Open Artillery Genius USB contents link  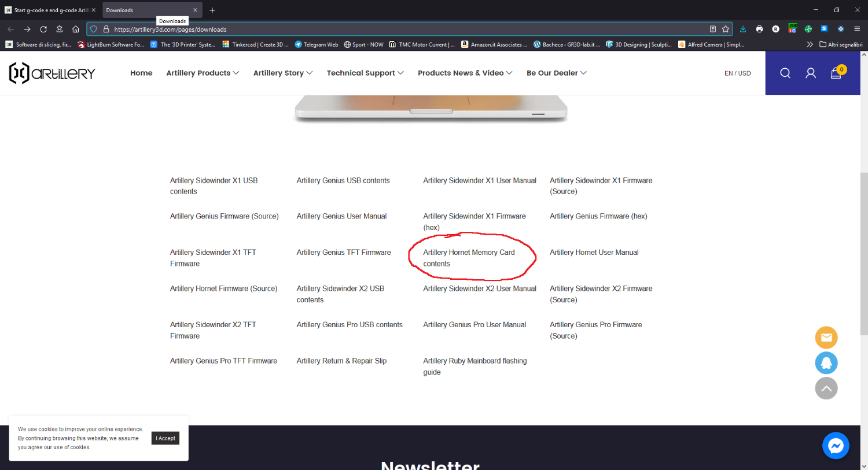(343, 180)
